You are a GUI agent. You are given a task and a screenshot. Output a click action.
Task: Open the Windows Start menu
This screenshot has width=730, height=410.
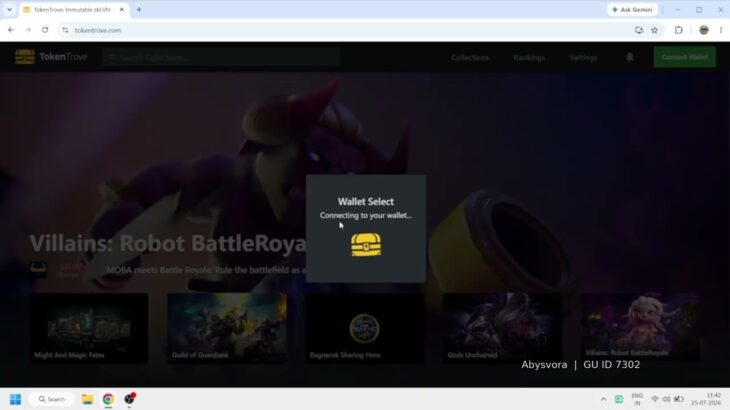(x=15, y=399)
